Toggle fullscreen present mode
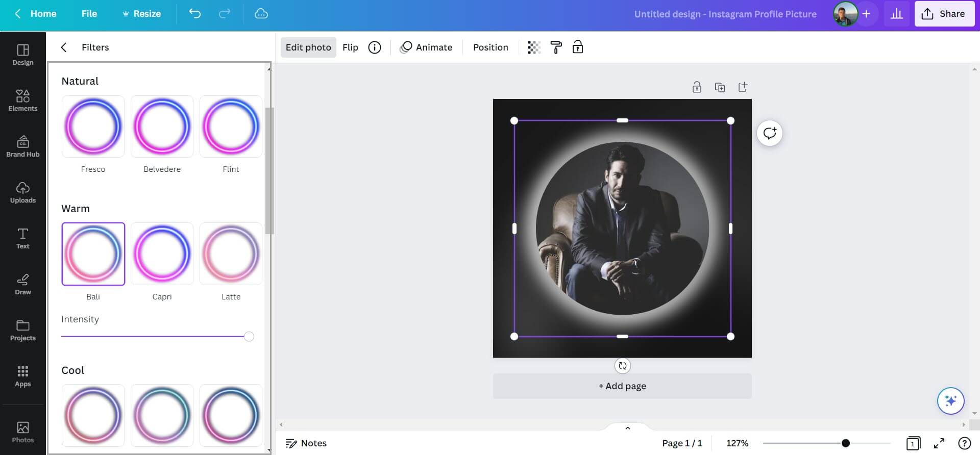Screen dimensions: 980x455 [939, 443]
